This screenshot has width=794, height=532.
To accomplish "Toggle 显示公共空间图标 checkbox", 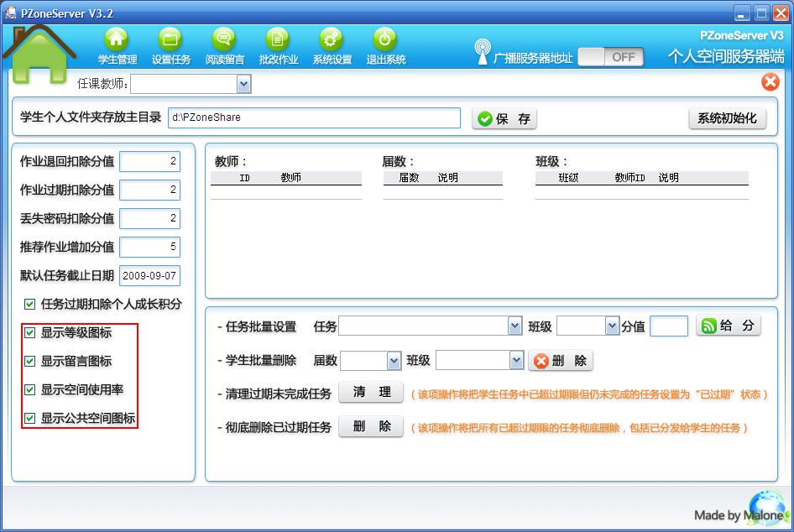I will tap(30, 418).
